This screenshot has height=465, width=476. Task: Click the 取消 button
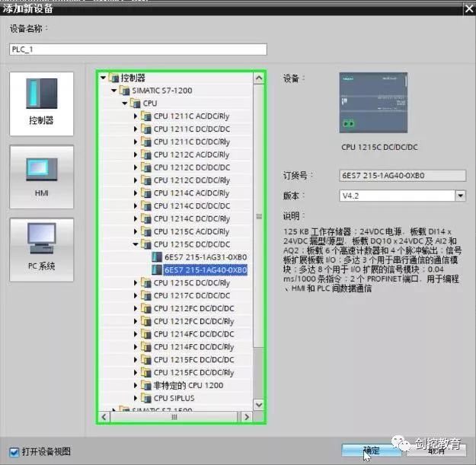[x=436, y=451]
